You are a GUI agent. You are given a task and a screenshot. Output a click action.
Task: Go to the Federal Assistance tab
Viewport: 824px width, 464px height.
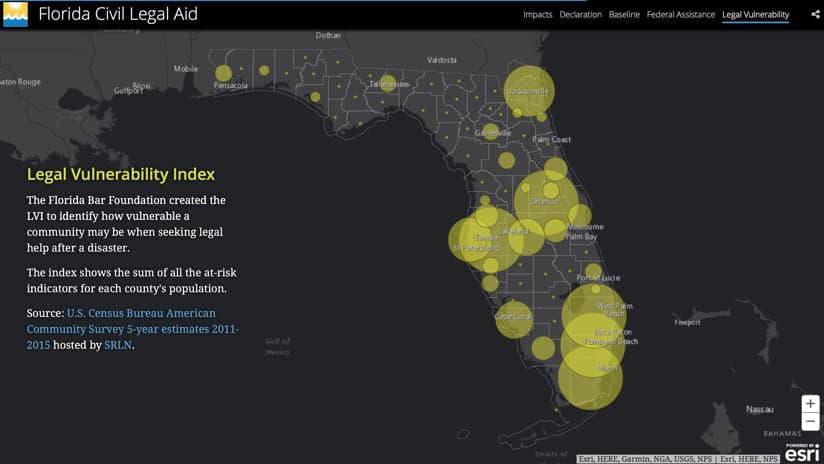pos(681,15)
